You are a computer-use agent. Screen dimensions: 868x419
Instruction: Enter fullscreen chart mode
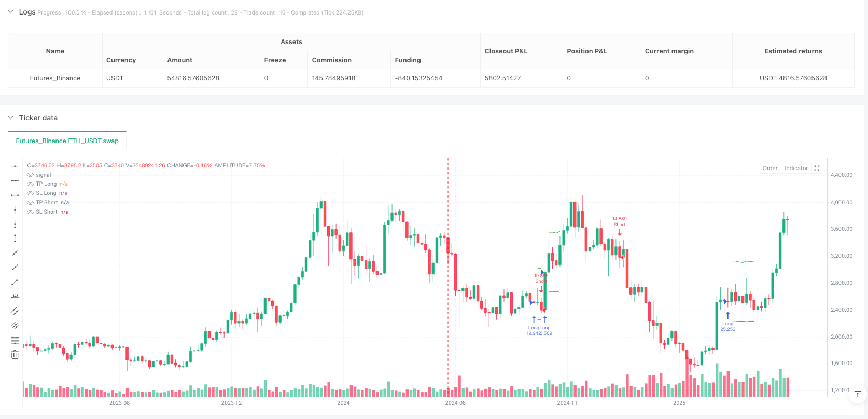[x=817, y=168]
